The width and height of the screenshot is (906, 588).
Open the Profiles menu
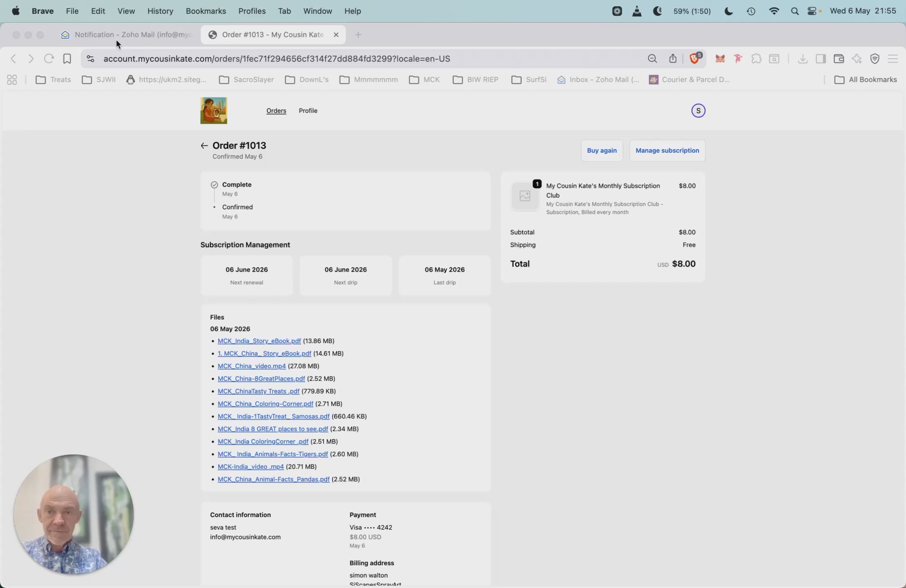[252, 11]
